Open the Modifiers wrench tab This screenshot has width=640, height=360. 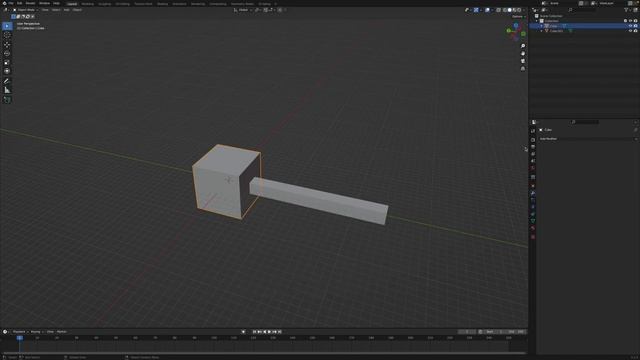(533, 193)
